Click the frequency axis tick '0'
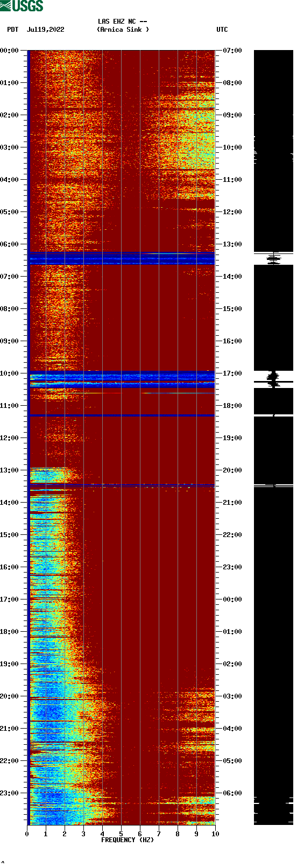The height and width of the screenshot is (868, 297). (x=27, y=834)
